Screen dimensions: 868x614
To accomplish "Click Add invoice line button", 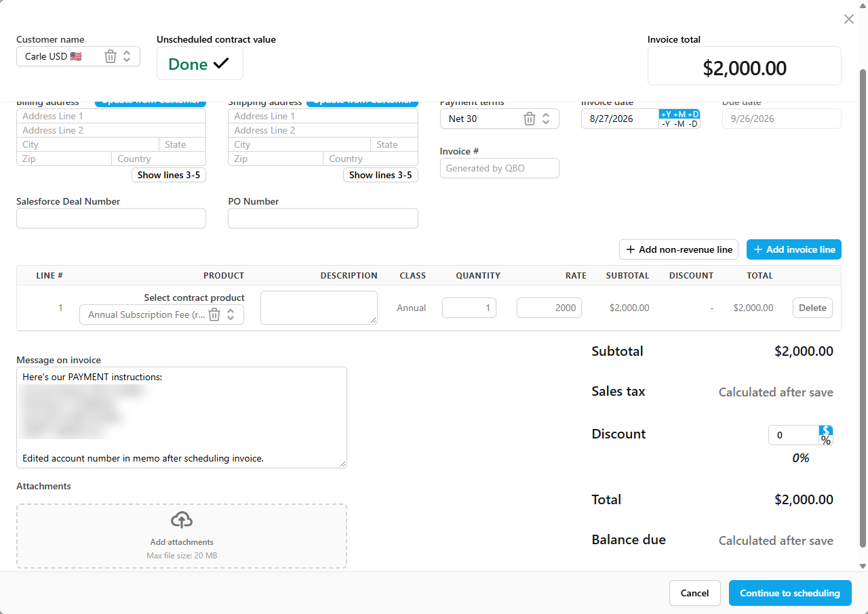I will pos(794,249).
